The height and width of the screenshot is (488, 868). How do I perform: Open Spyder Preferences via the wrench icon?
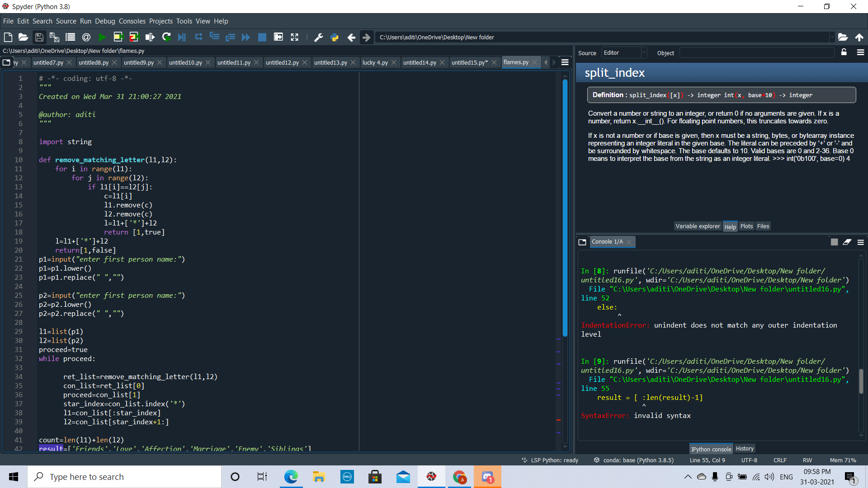pyautogui.click(x=319, y=37)
